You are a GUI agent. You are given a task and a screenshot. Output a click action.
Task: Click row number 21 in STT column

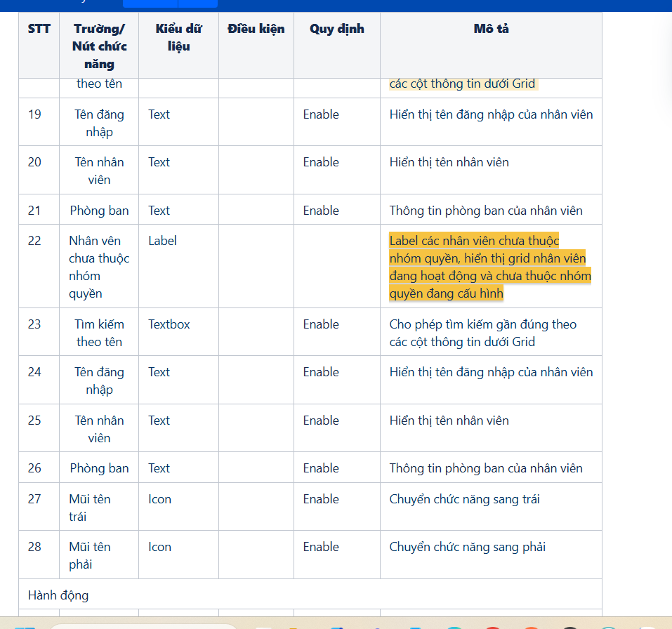[x=34, y=211]
